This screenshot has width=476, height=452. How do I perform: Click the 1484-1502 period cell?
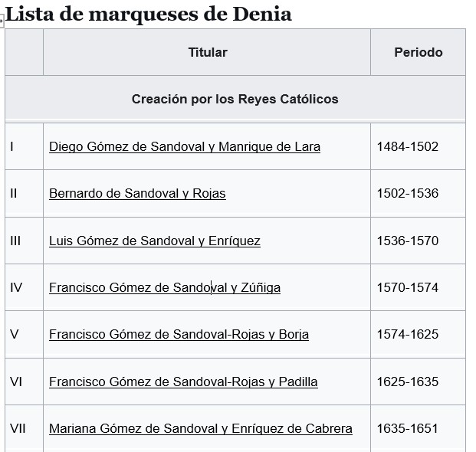tap(418, 146)
